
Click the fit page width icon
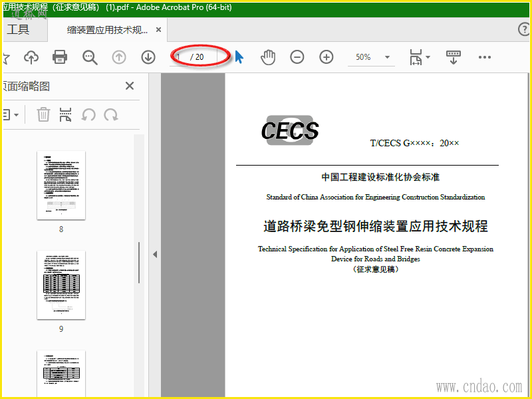pos(416,57)
